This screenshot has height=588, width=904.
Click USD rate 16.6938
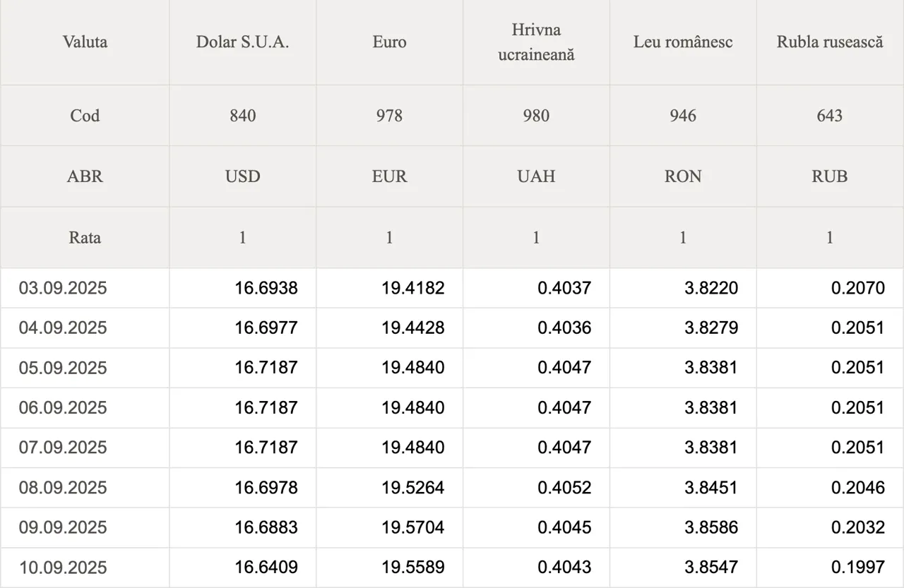pos(266,288)
